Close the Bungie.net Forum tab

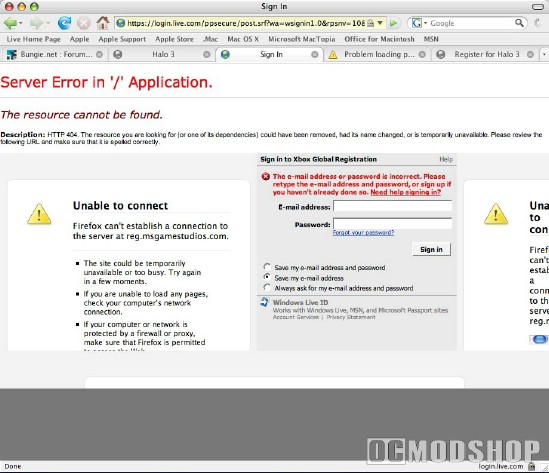[x=99, y=55]
